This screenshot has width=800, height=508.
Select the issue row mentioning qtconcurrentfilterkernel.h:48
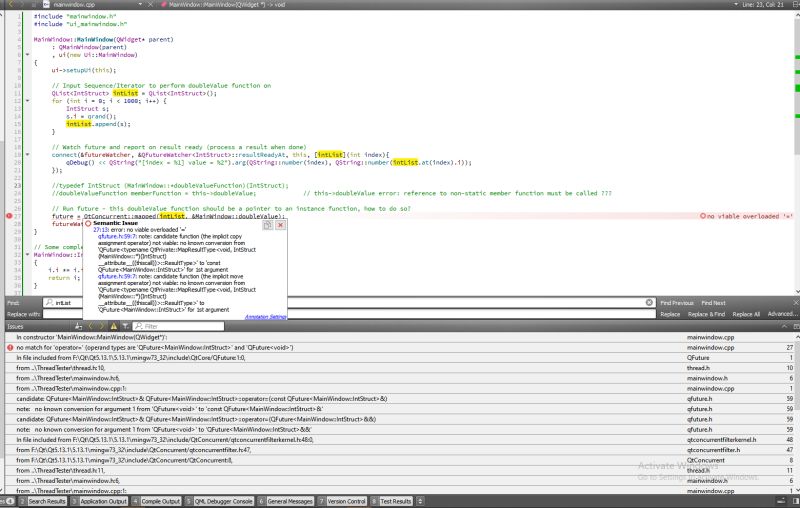tap(399, 440)
